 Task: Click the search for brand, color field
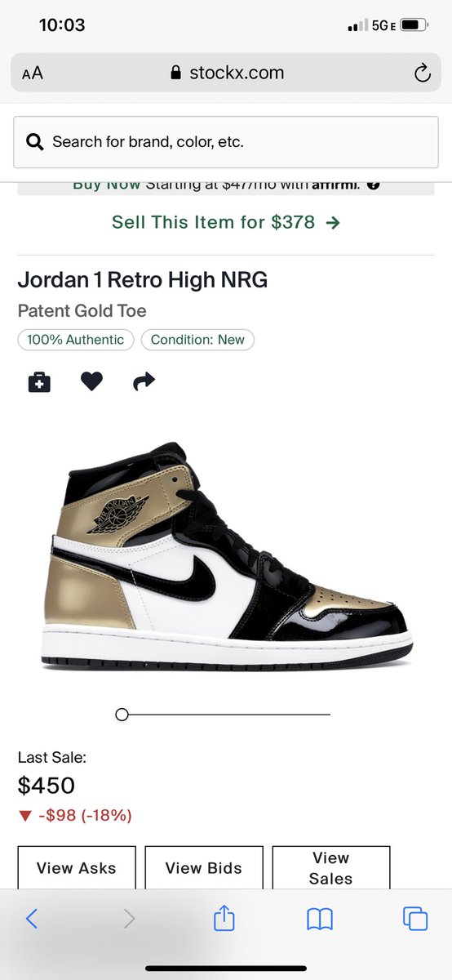coord(226,142)
